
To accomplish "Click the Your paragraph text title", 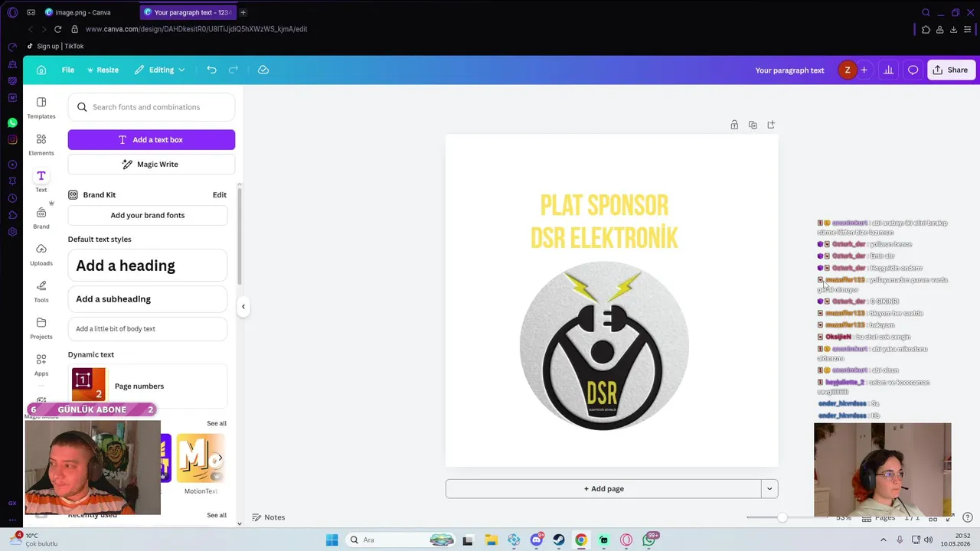I will (789, 70).
